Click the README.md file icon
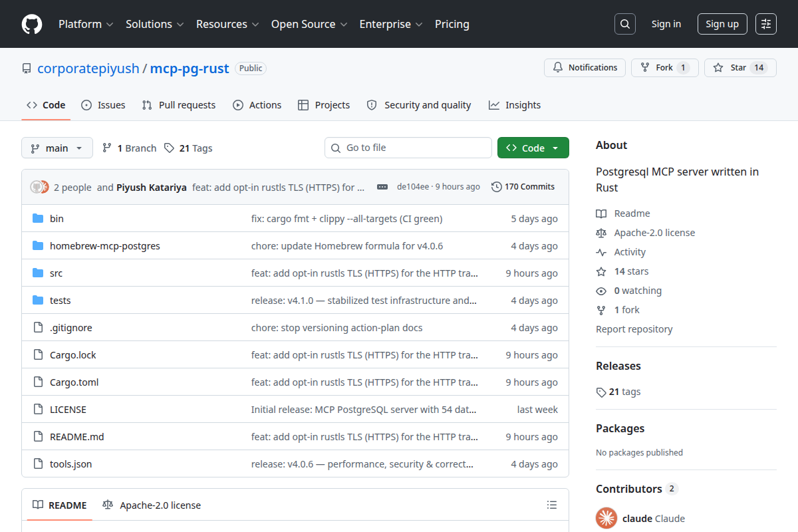The width and height of the screenshot is (798, 532). tap(38, 437)
